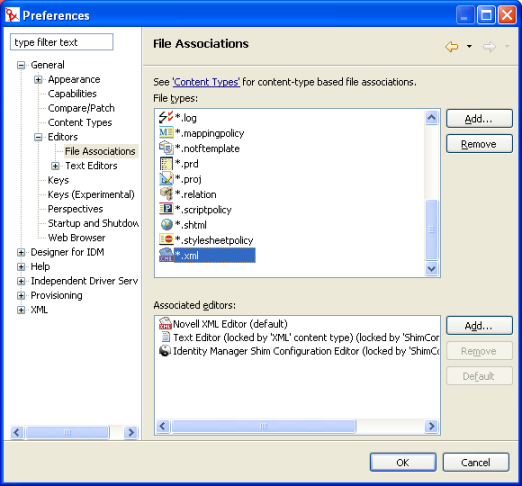
Task: Click the *.proj file icon
Action: (x=166, y=179)
